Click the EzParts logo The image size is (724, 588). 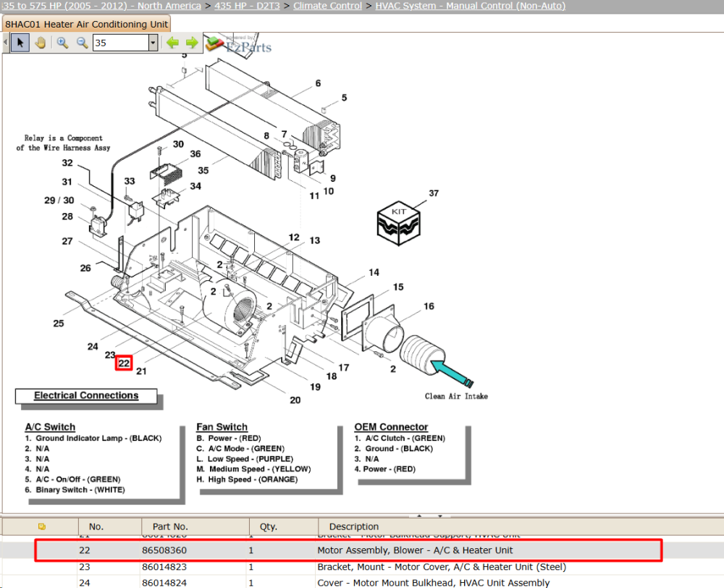[x=239, y=45]
